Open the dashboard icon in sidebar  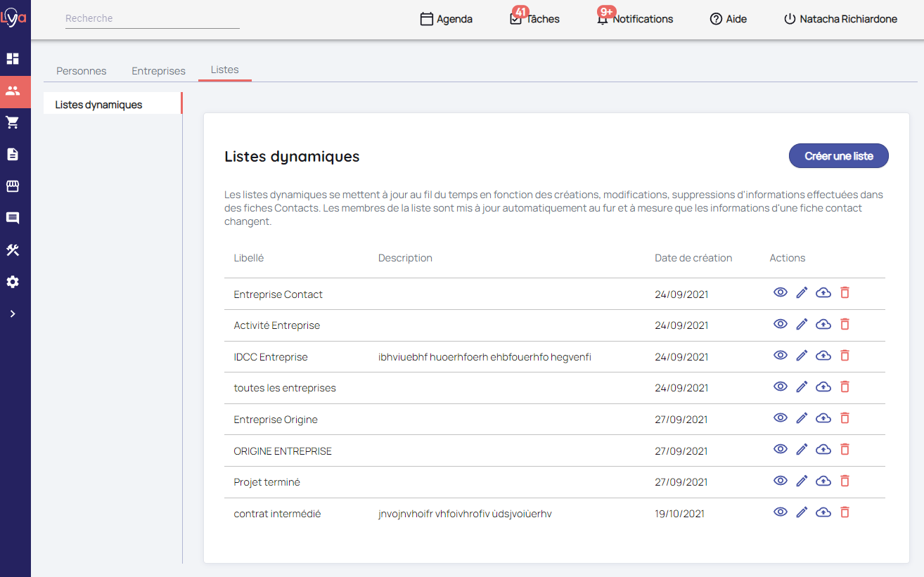[x=13, y=59]
